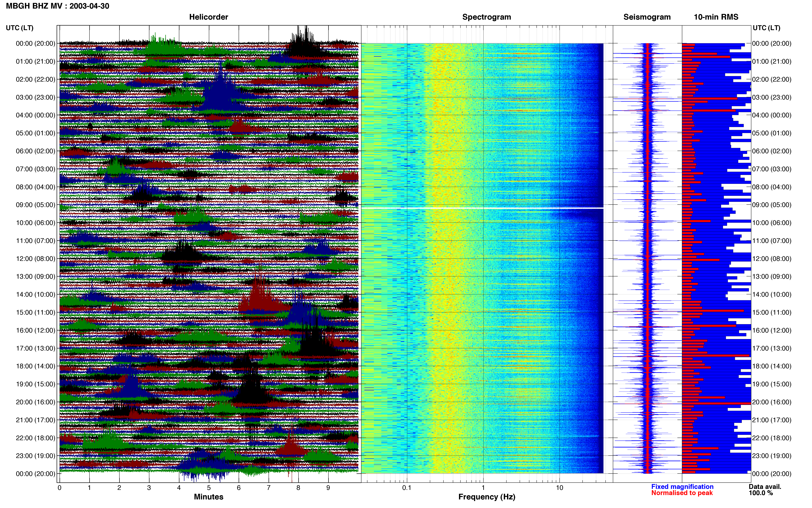Click left time label '21:00 (17:00)'

tap(36, 420)
